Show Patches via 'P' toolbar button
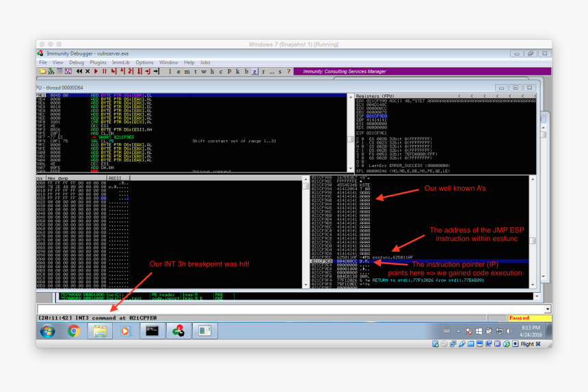588x392 pixels. click(229, 71)
